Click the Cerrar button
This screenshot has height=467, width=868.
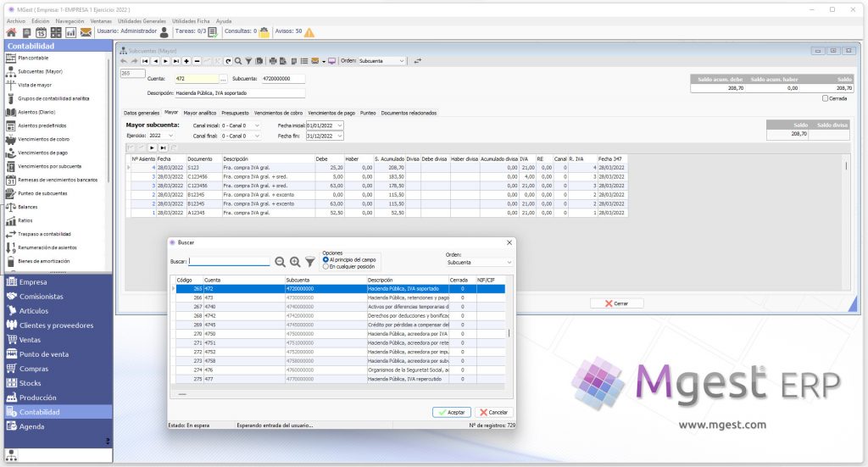pyautogui.click(x=617, y=303)
